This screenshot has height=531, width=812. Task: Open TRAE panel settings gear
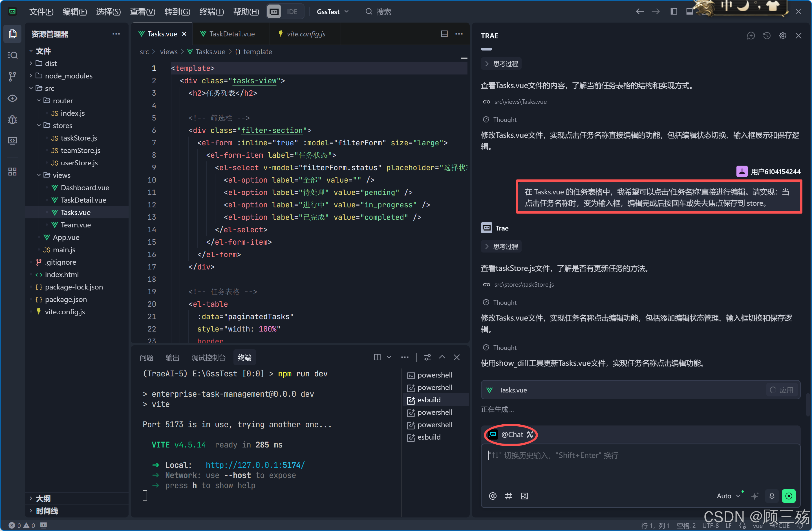click(782, 36)
